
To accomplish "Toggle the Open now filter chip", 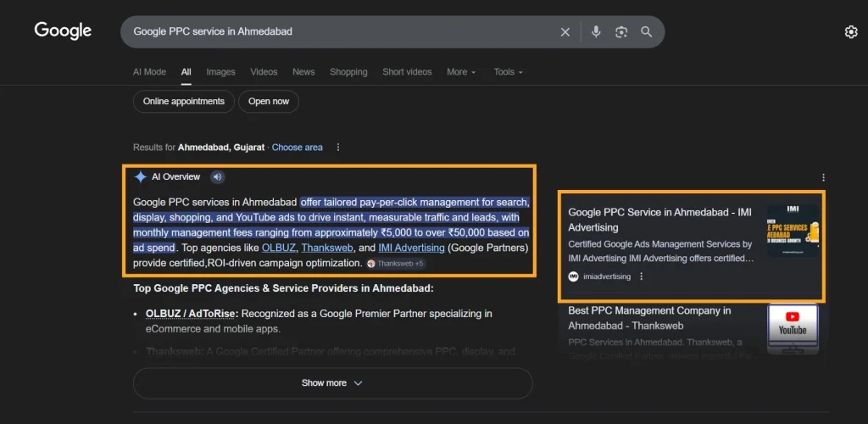I will coord(269,102).
